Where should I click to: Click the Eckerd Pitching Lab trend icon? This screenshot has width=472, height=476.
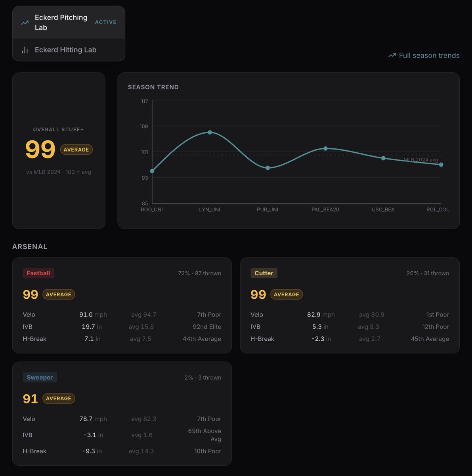tap(25, 23)
